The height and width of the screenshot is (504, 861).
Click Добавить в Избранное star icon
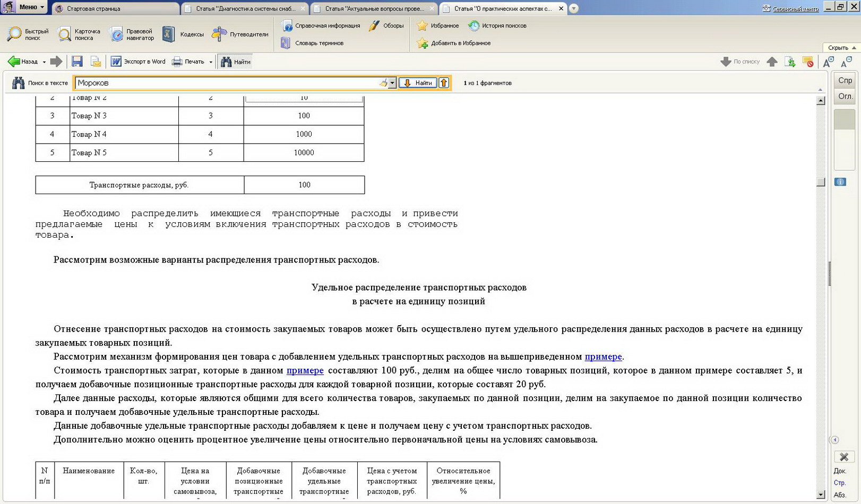coord(423,43)
